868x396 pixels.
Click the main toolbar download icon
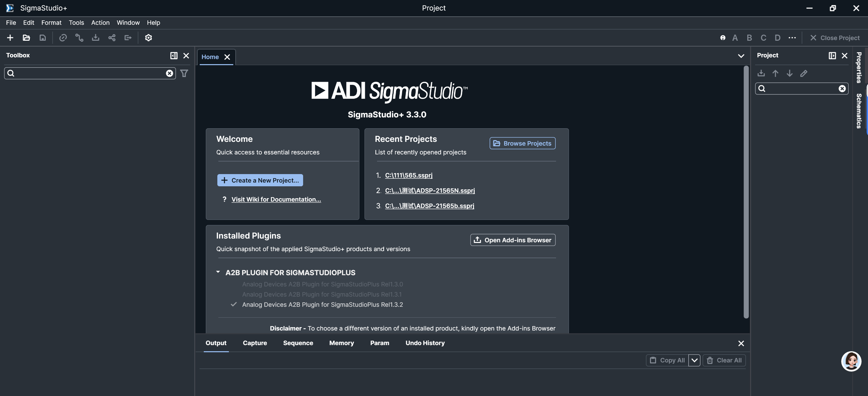click(96, 38)
